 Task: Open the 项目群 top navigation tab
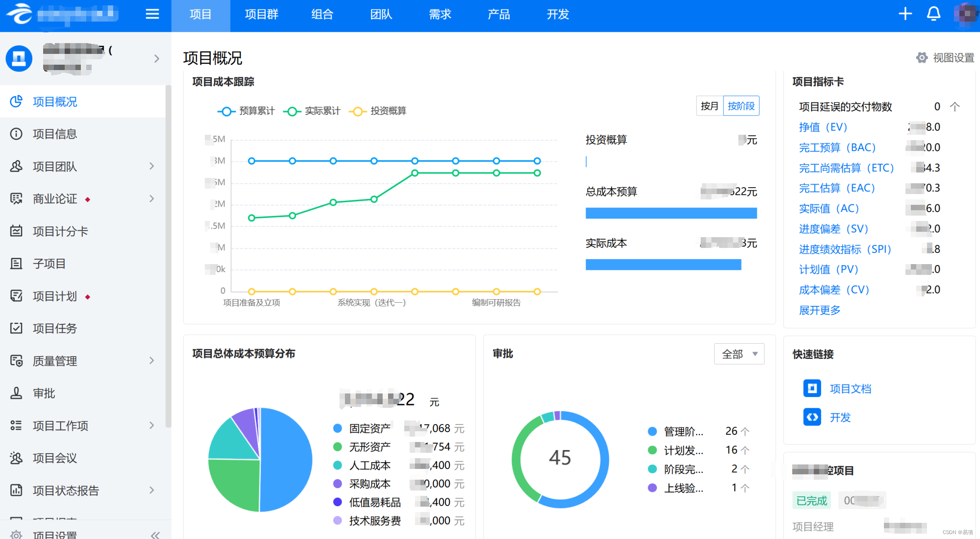pos(261,14)
